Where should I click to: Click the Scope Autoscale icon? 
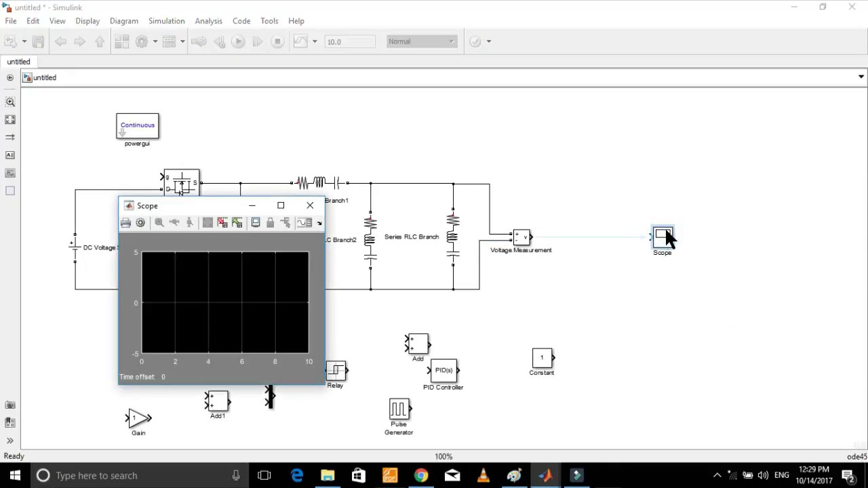coord(208,222)
